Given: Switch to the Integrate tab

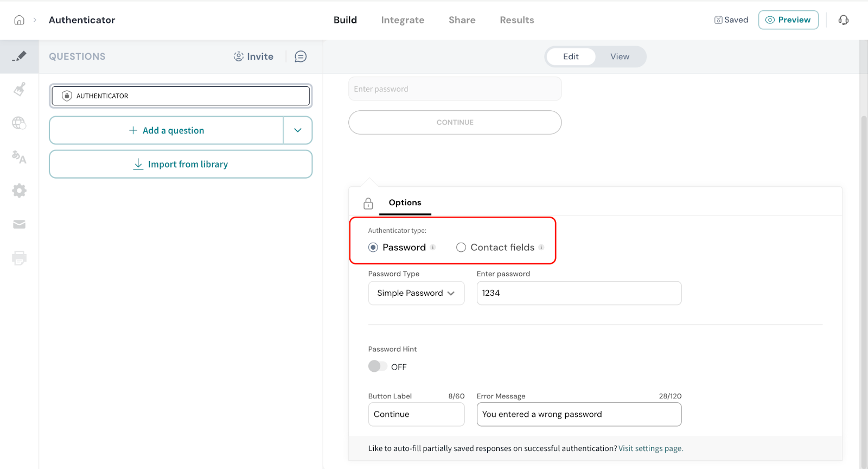Looking at the screenshot, I should (x=403, y=20).
